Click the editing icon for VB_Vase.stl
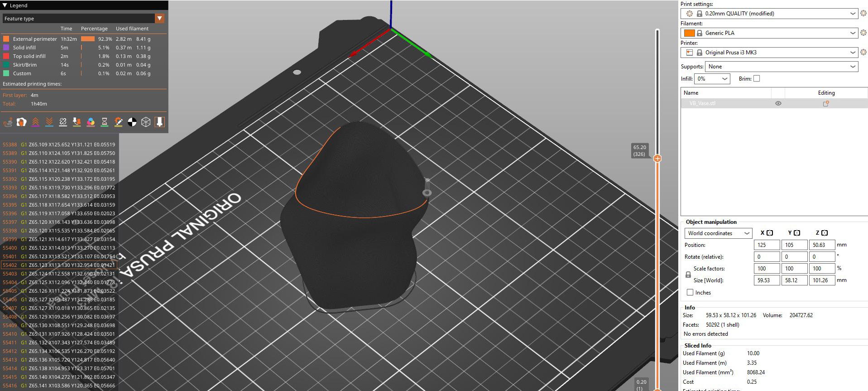Viewport: 868px width, 391px height. tap(826, 103)
